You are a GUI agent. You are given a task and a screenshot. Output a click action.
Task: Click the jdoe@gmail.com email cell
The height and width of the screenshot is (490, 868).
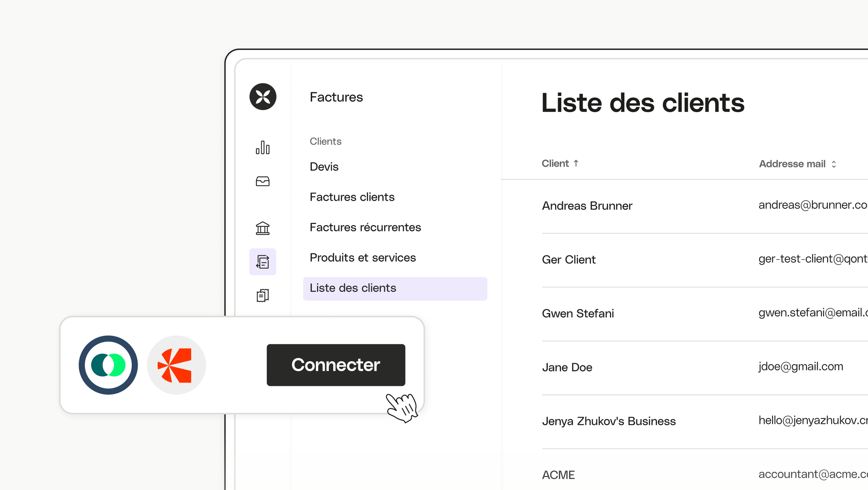[x=801, y=366]
